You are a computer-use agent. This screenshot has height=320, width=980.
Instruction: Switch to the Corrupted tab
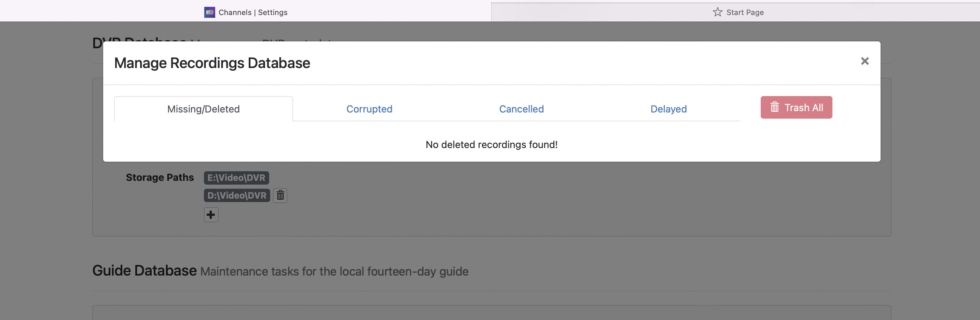[369, 109]
